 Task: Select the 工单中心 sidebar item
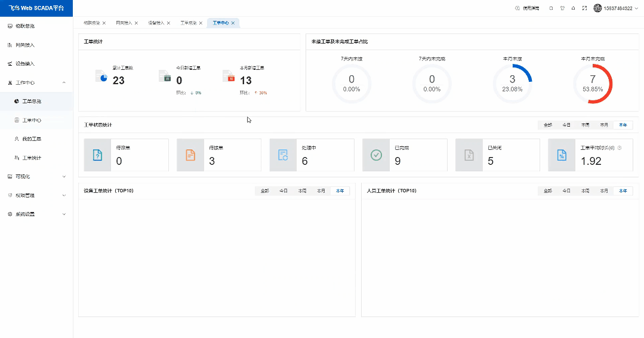tap(36, 120)
